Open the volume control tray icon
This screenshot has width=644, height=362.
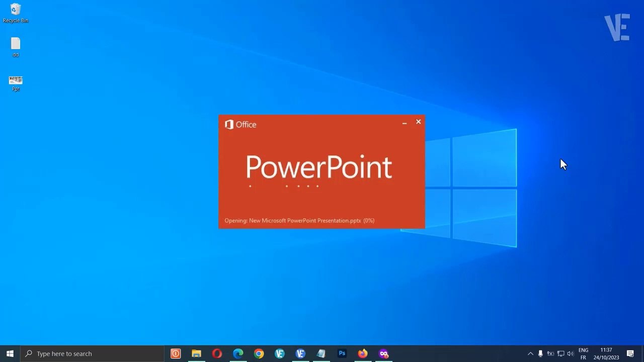tap(570, 353)
